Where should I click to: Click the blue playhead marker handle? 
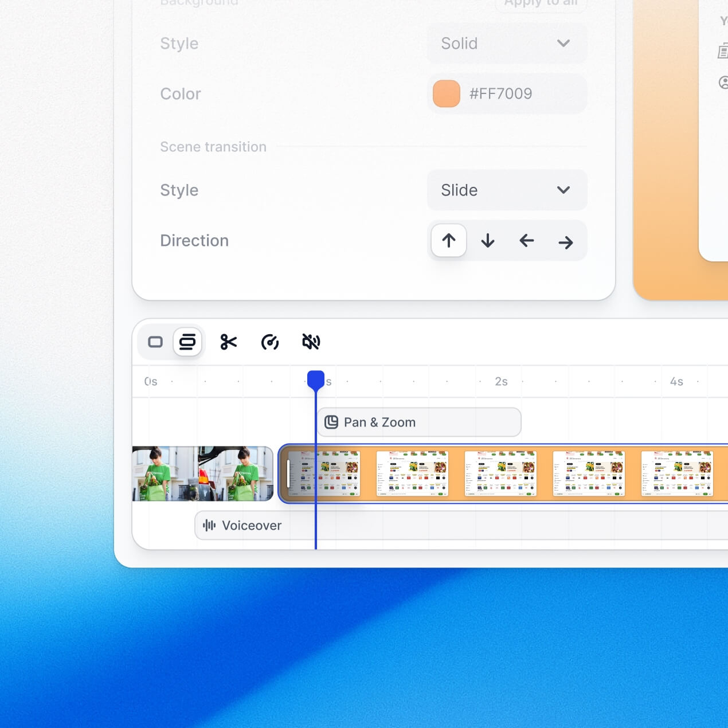(316, 380)
